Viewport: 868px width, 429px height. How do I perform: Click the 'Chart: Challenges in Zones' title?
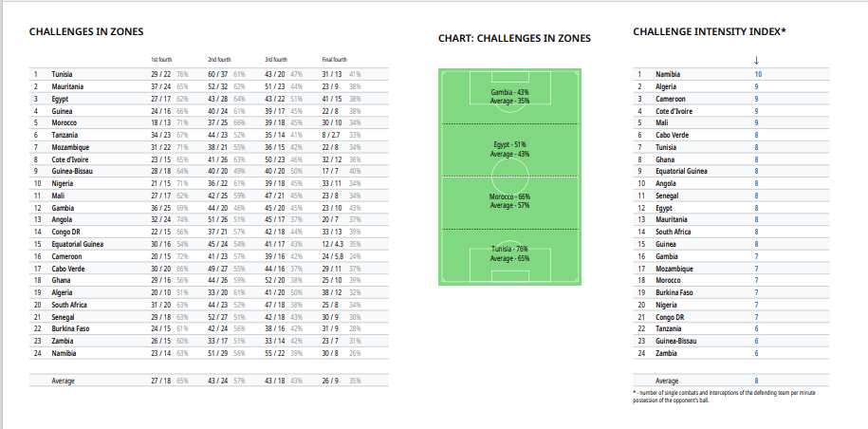pyautogui.click(x=514, y=39)
